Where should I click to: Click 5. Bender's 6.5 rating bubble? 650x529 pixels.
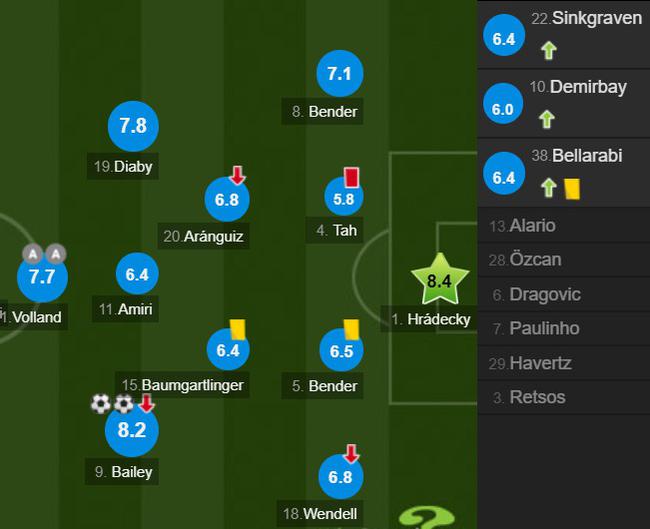click(x=341, y=350)
